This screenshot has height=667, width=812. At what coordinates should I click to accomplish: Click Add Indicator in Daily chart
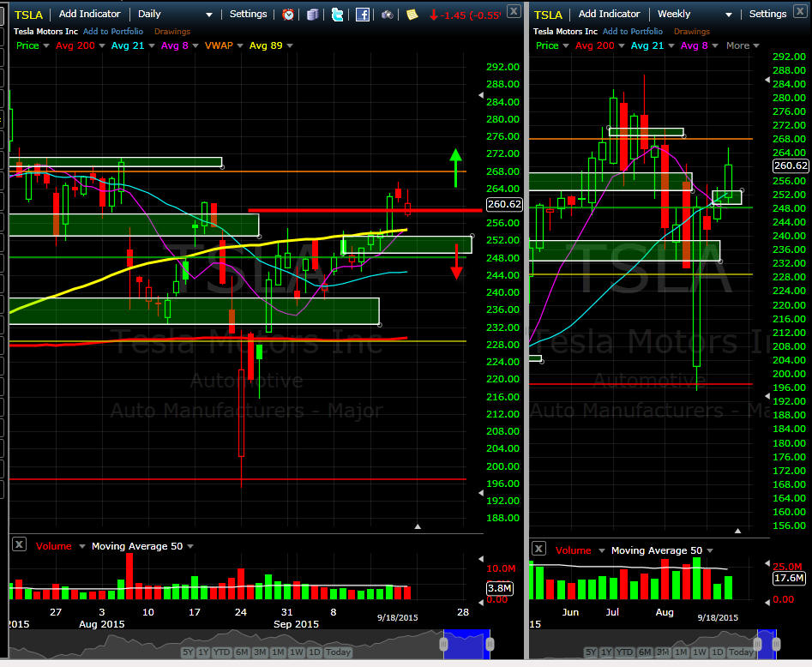[x=89, y=14]
